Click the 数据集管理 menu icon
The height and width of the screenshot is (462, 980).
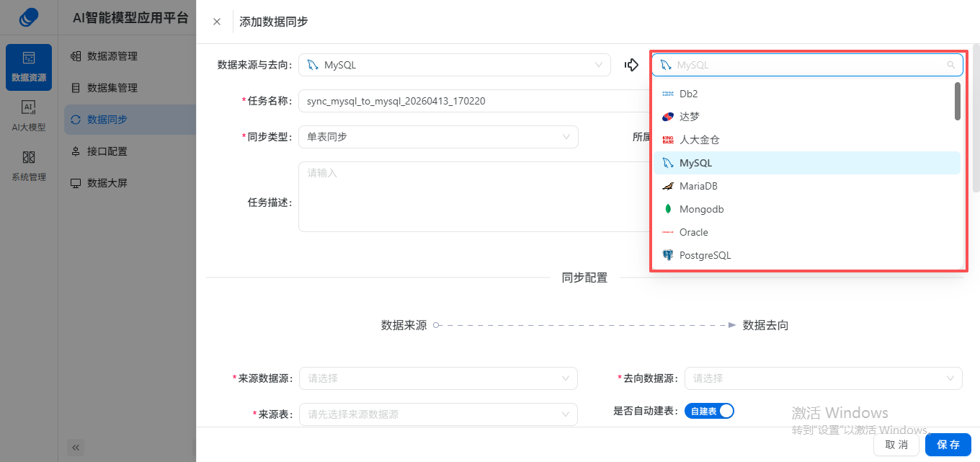pyautogui.click(x=76, y=88)
